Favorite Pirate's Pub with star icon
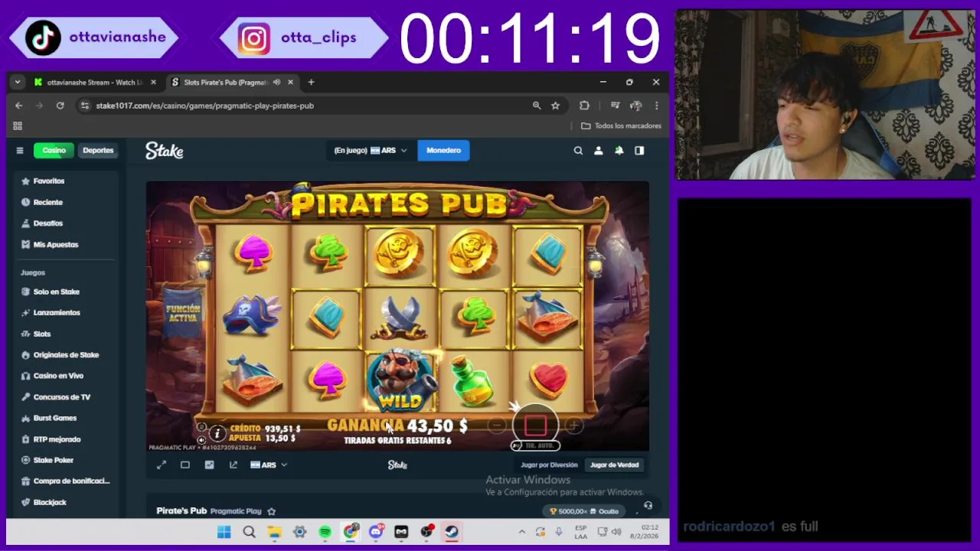980x551 pixels. pos(271,511)
